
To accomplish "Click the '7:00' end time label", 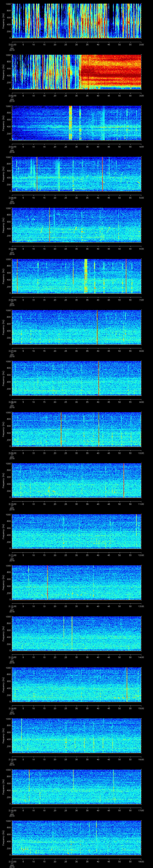I will tap(141, 300).
